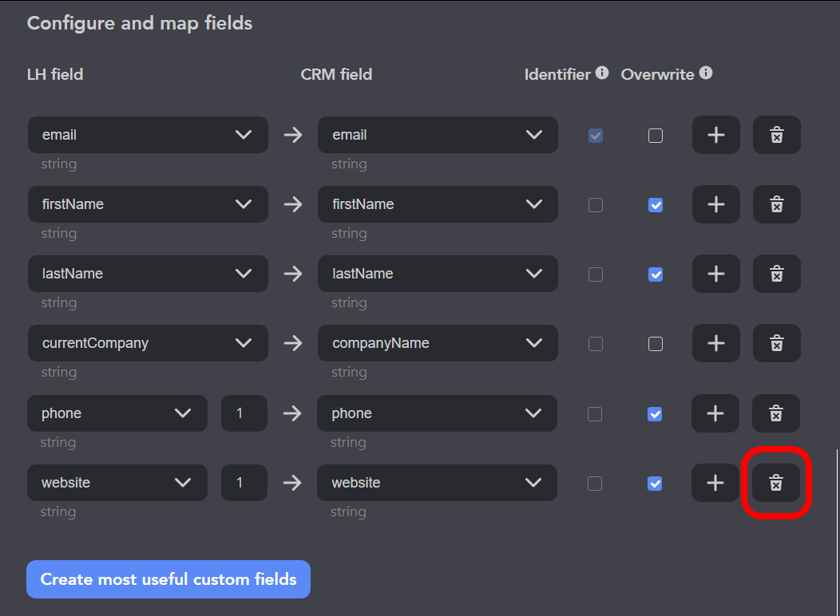This screenshot has width=840, height=616.
Task: Open the companyName CRM field dropdown
Action: pyautogui.click(x=438, y=343)
